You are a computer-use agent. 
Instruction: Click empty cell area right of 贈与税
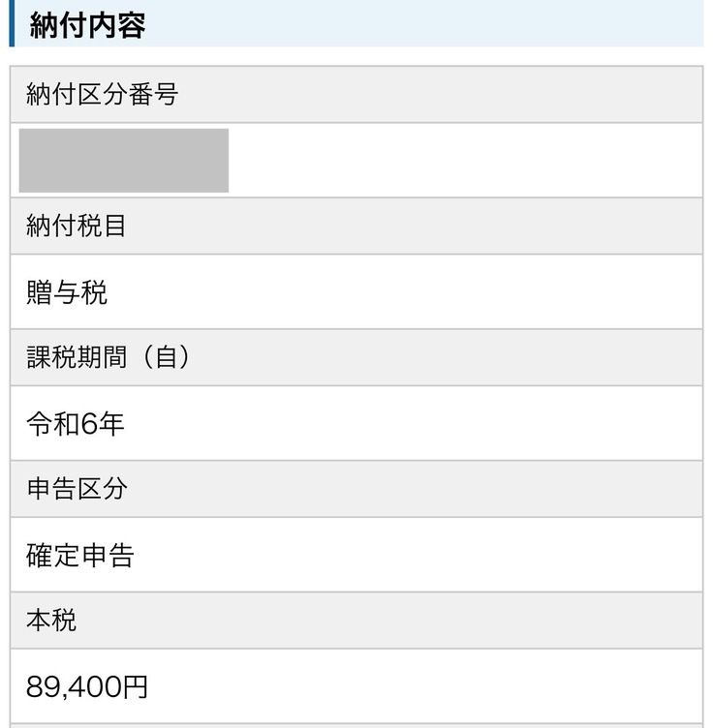click(407, 292)
